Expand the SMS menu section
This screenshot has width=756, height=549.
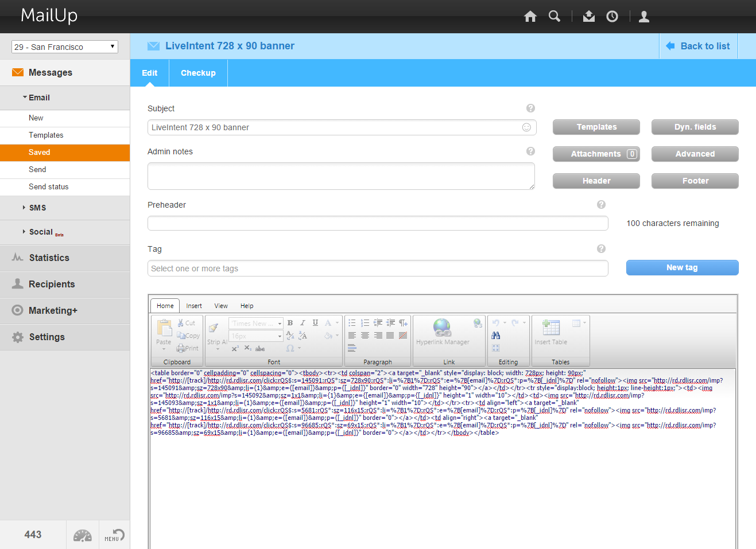[x=37, y=208]
